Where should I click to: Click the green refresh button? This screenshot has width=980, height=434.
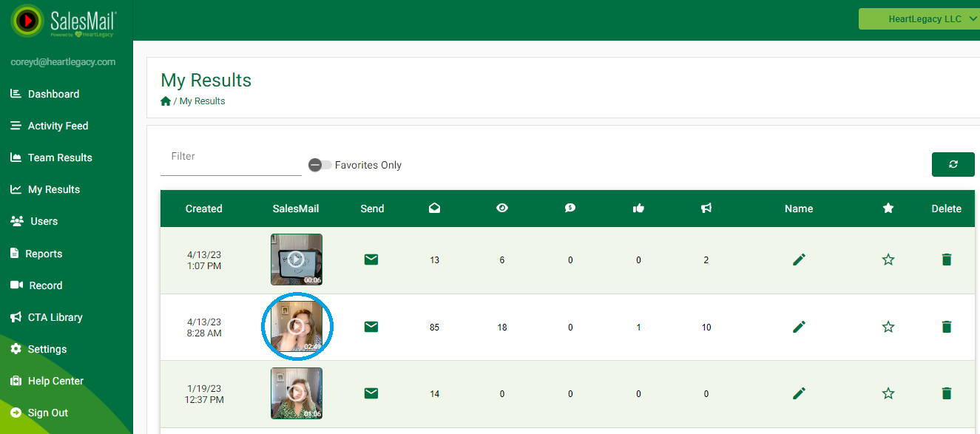(953, 164)
